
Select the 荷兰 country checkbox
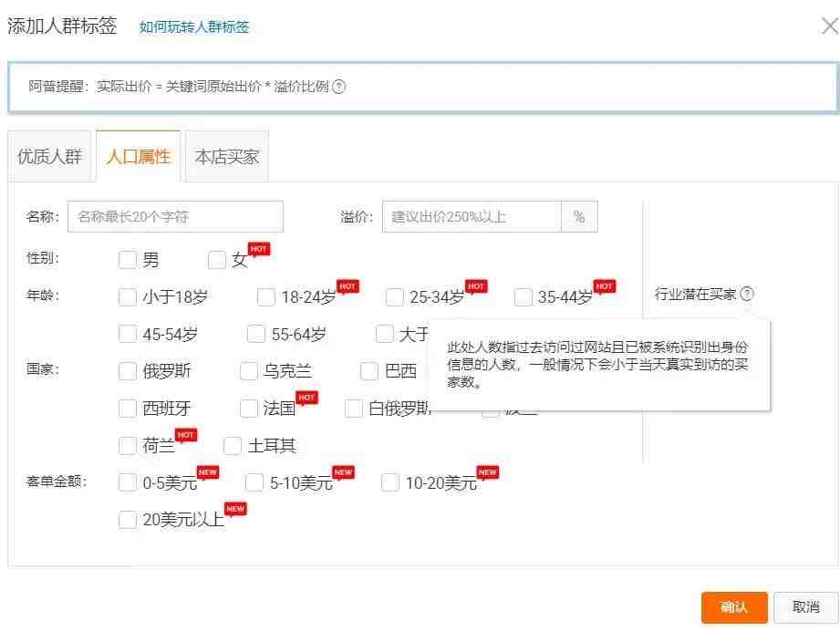[x=128, y=446]
